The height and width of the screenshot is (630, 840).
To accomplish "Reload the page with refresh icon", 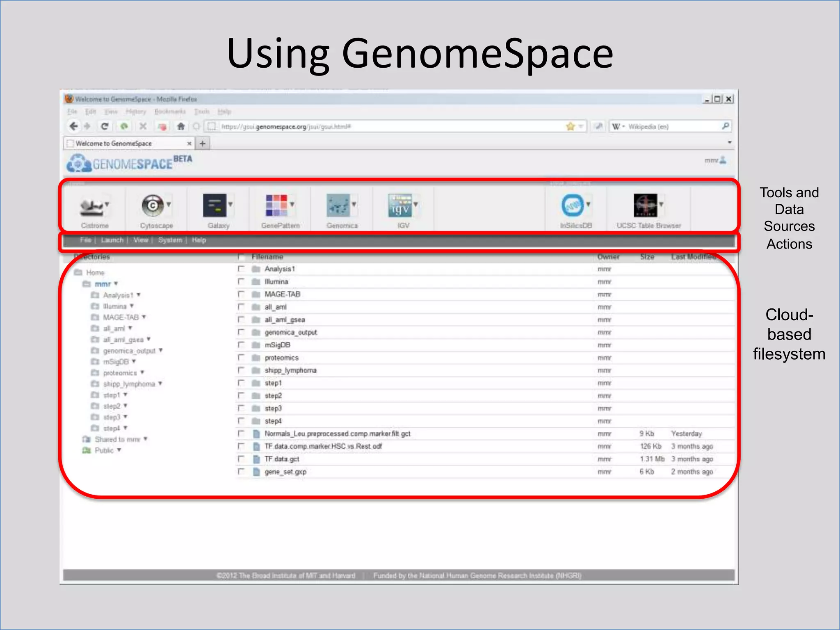I will pos(105,126).
